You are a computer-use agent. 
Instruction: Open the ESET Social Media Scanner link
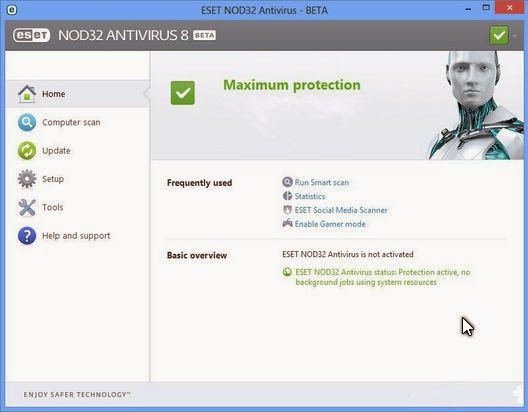[x=341, y=210]
